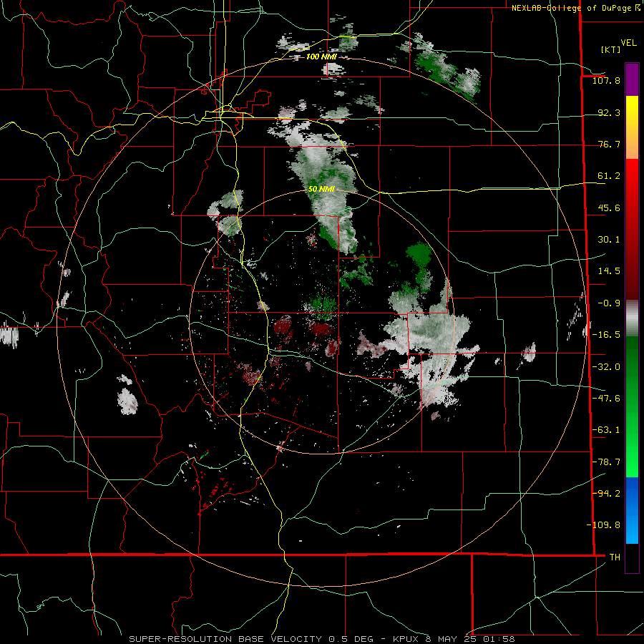
Task: Click the -78.7 legend value
Action: [x=606, y=462]
